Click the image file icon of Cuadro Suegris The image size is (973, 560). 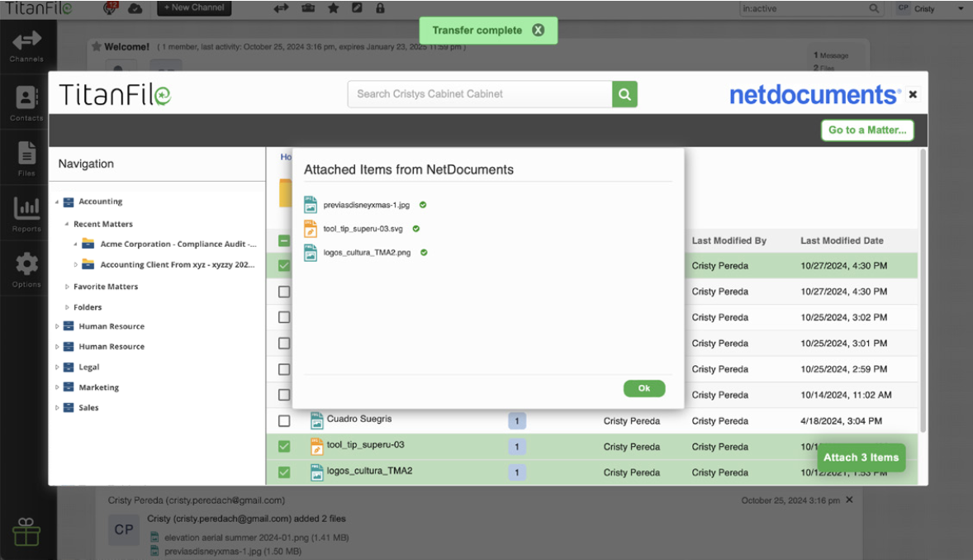pos(316,421)
